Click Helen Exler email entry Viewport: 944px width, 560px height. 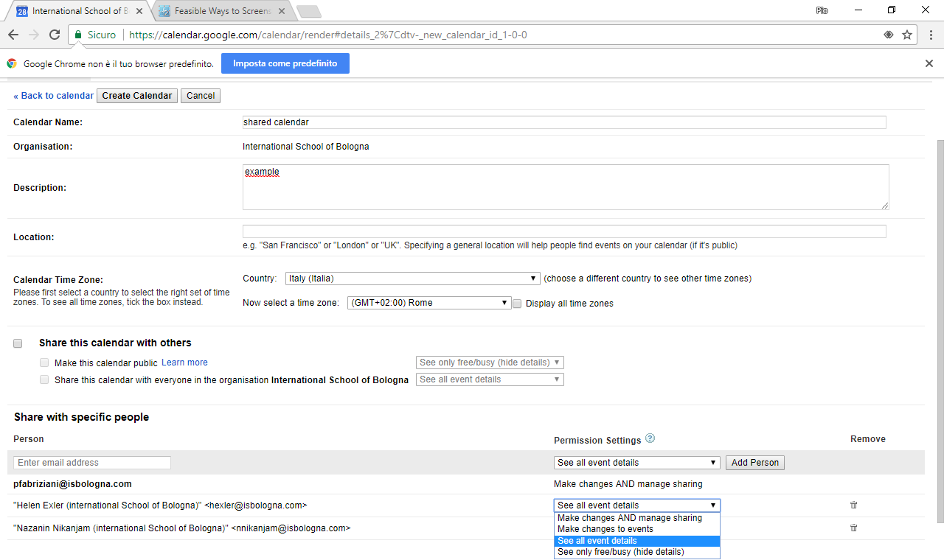pos(160,505)
